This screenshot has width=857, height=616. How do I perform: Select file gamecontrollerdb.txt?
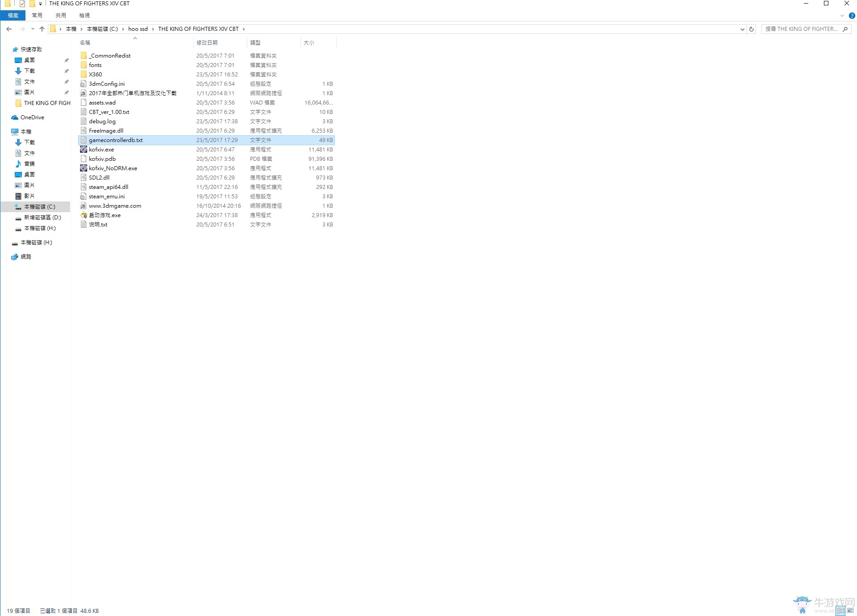(x=206, y=140)
